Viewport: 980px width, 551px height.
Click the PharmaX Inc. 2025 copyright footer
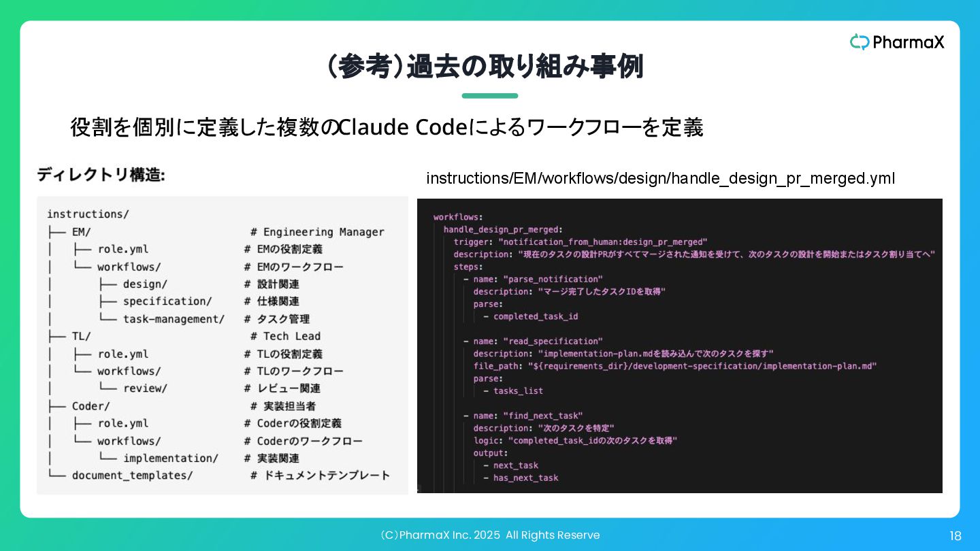click(x=490, y=535)
